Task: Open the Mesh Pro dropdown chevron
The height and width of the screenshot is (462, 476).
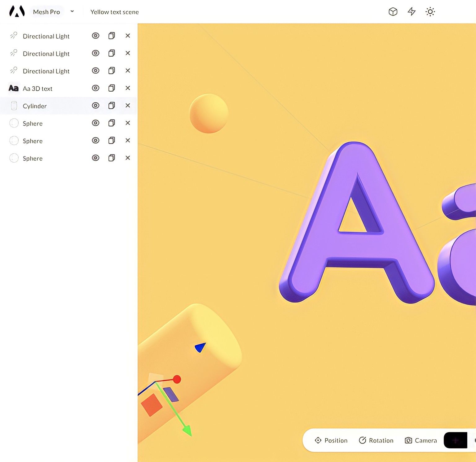Action: click(72, 11)
